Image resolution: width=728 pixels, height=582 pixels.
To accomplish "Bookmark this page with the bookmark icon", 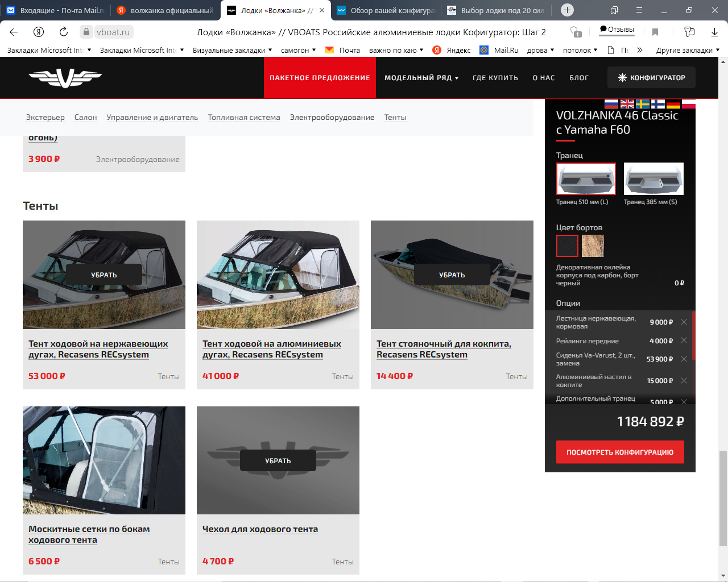I will (x=655, y=32).
